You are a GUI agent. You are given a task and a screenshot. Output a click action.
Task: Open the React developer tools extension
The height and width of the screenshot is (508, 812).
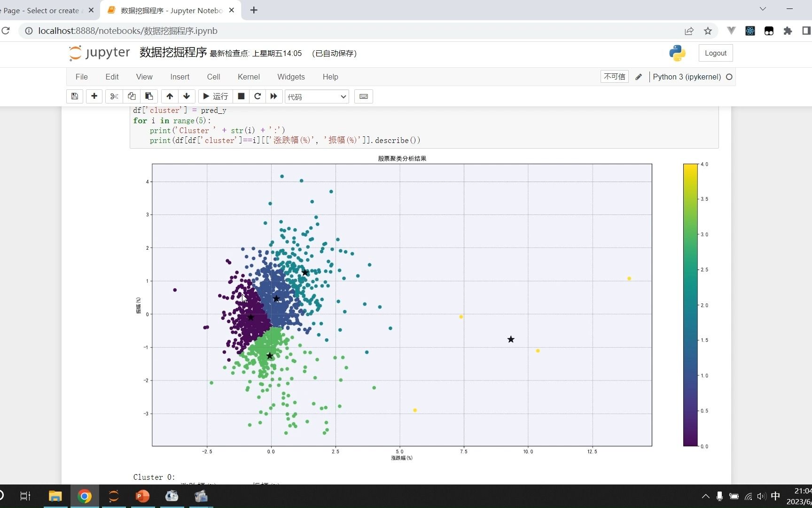tap(750, 31)
